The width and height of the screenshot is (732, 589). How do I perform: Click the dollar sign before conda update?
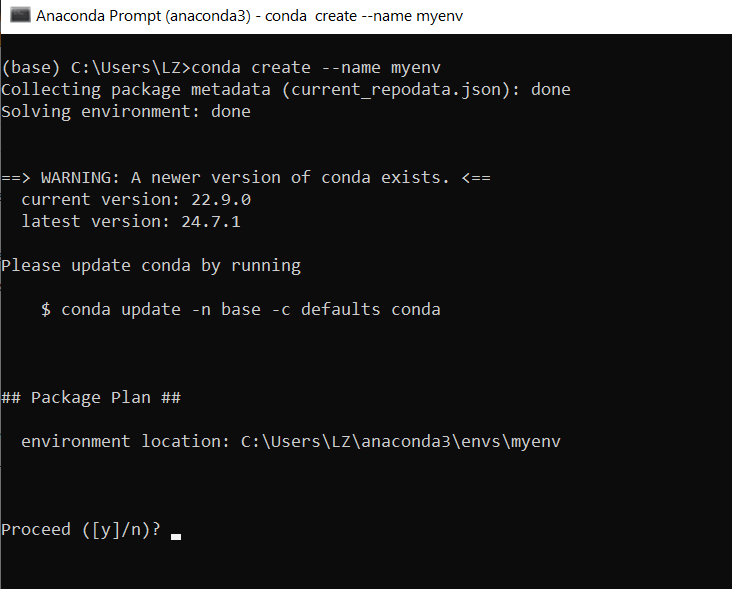[46, 309]
